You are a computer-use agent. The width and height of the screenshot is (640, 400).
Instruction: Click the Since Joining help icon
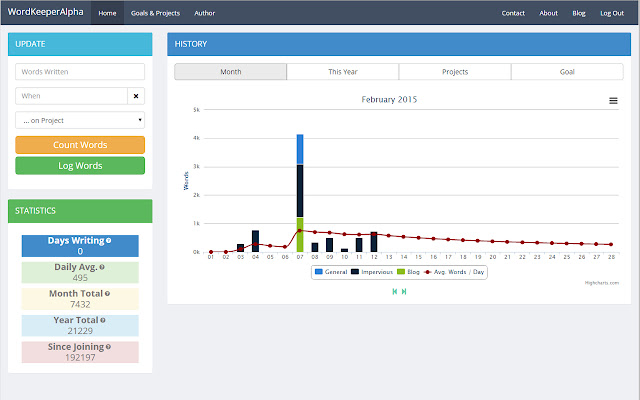110,346
